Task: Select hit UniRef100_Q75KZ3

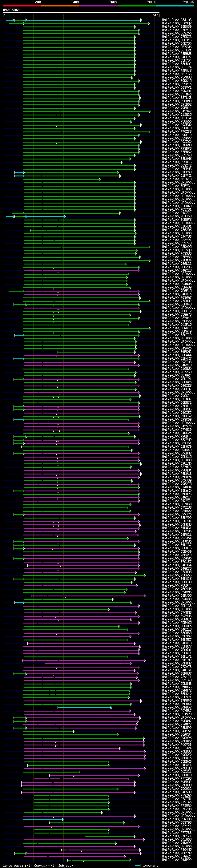Action: (x=177, y=37)
